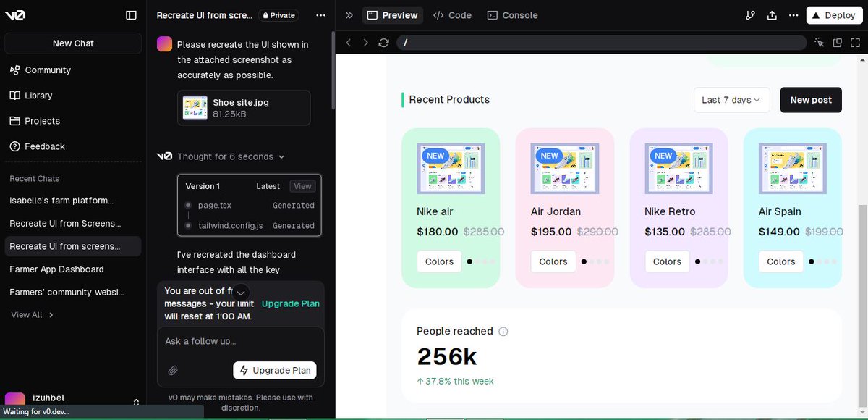
Task: Go back in the preview browser
Action: (x=348, y=43)
